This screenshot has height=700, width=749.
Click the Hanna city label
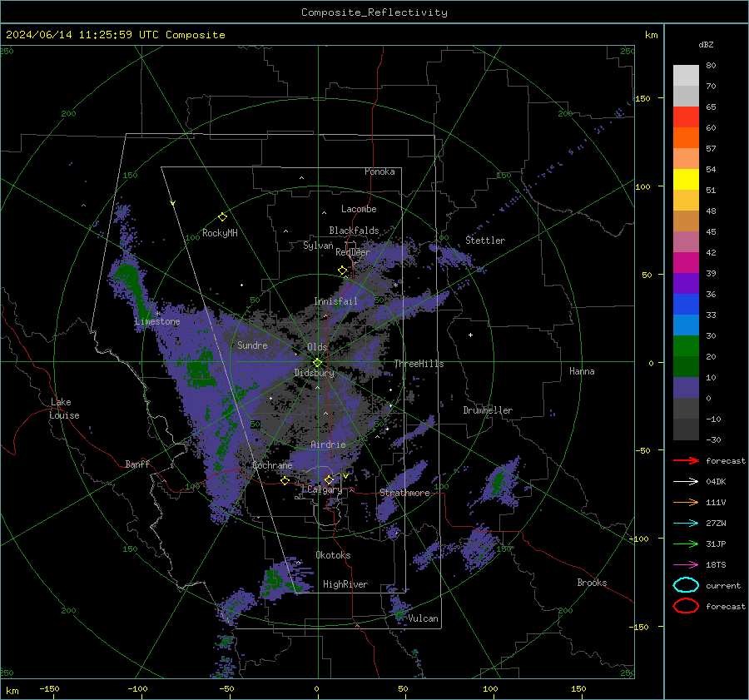(x=582, y=371)
